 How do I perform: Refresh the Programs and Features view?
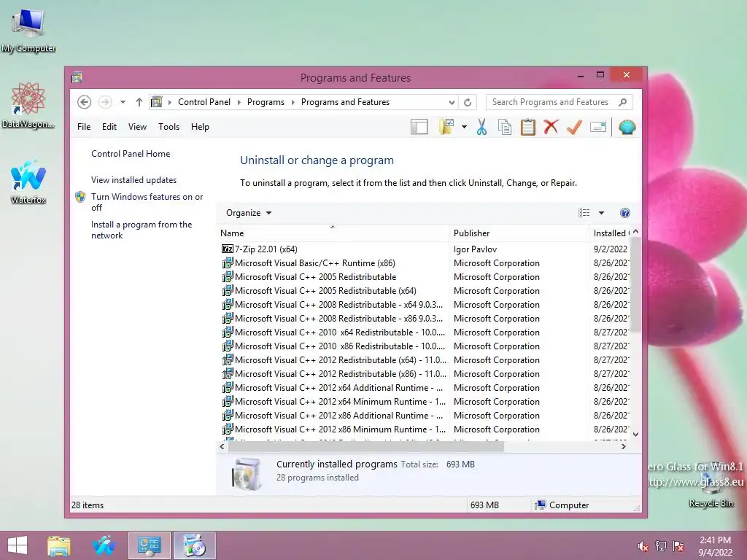tap(468, 102)
